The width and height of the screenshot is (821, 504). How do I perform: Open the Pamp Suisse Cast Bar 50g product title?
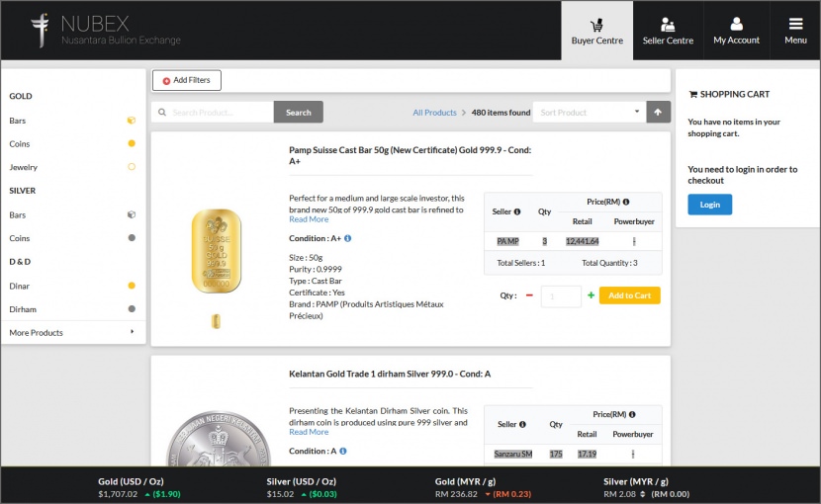(410, 155)
